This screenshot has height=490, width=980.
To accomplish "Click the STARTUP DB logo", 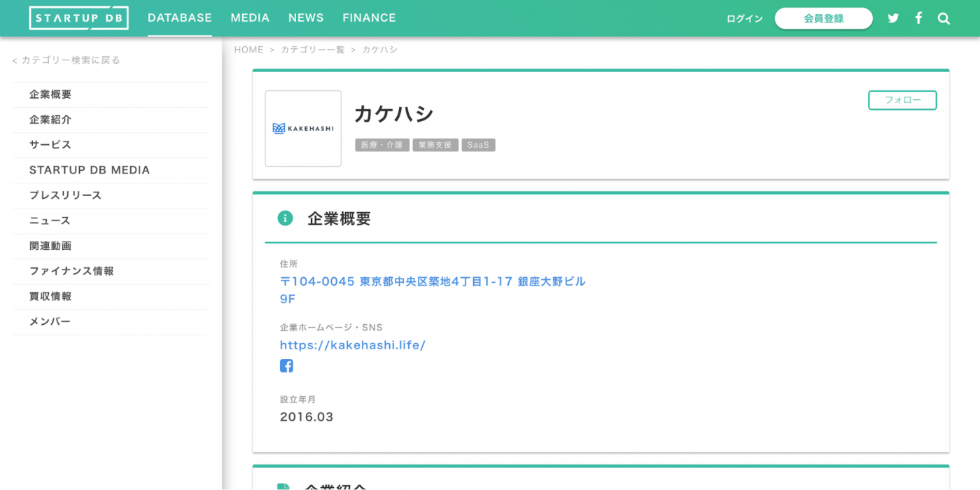I will coord(78,18).
